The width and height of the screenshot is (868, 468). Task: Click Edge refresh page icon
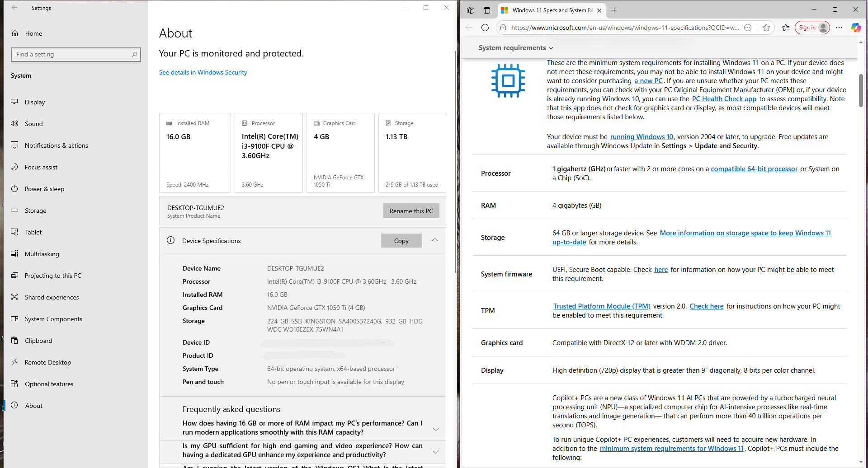pos(485,28)
